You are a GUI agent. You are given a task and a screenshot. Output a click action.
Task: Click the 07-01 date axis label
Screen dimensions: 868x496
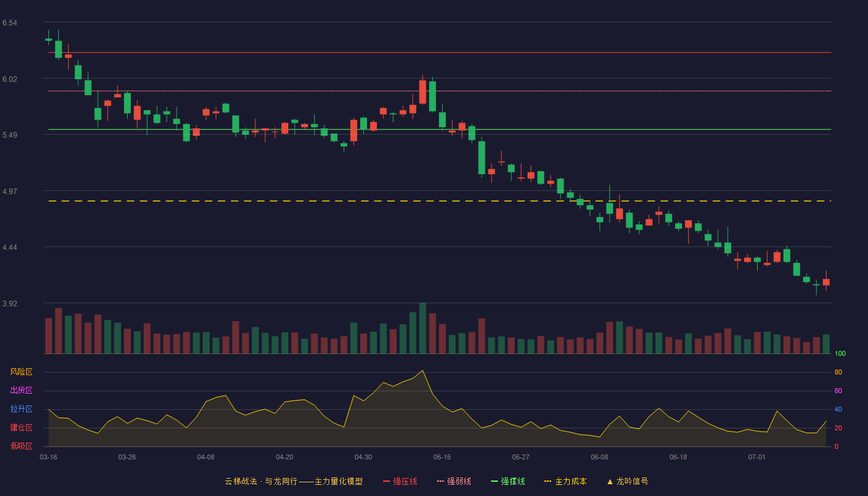coord(757,457)
